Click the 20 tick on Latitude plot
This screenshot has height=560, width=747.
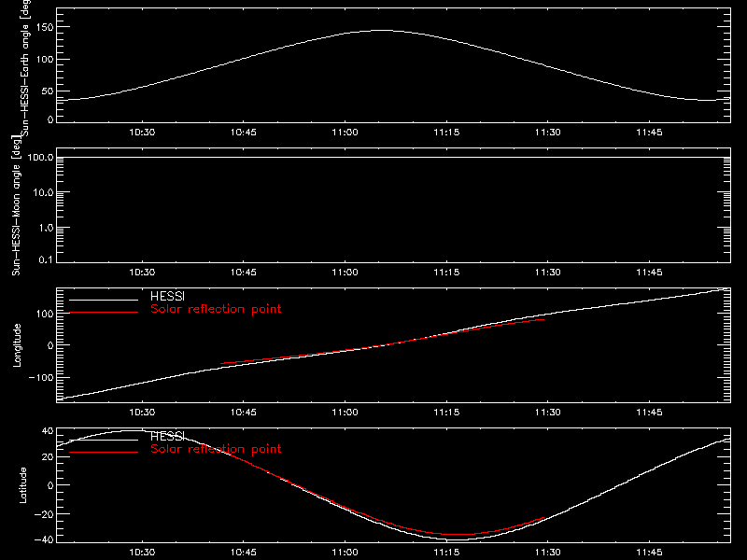(48, 457)
